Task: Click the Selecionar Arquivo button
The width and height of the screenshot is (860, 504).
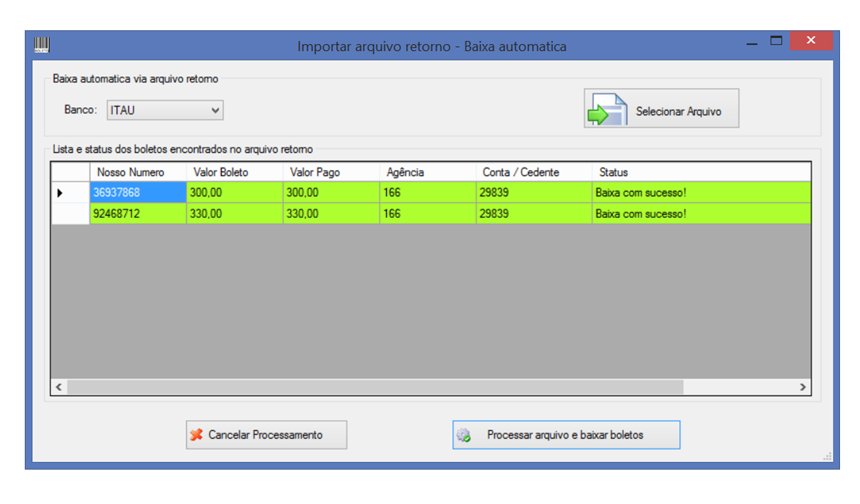Action: coord(661,109)
